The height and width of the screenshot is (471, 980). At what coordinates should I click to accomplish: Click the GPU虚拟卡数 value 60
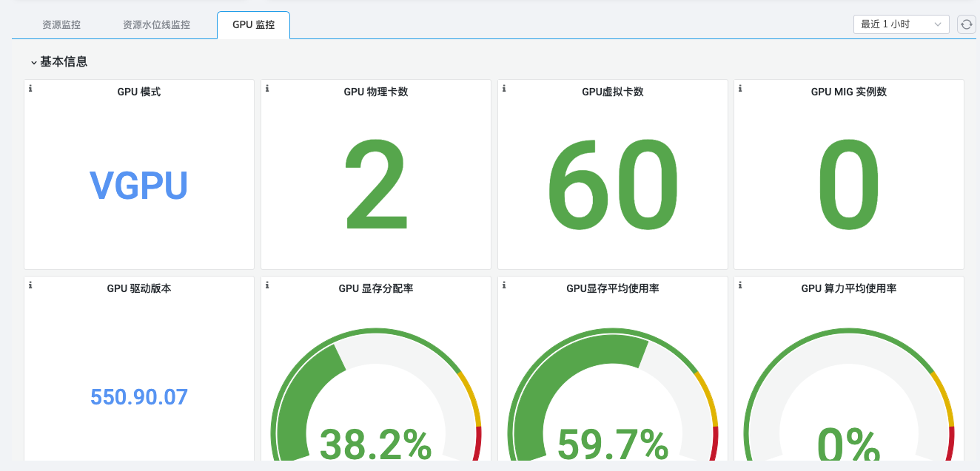click(x=613, y=184)
